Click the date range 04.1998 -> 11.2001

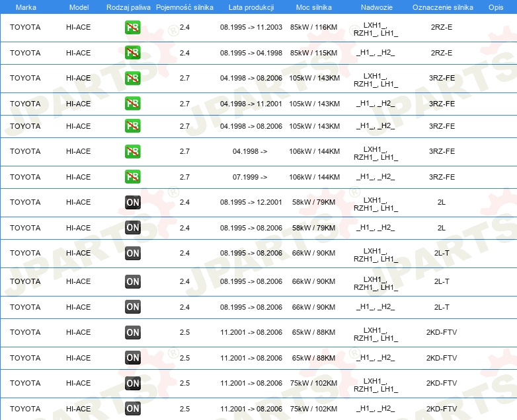(251, 104)
